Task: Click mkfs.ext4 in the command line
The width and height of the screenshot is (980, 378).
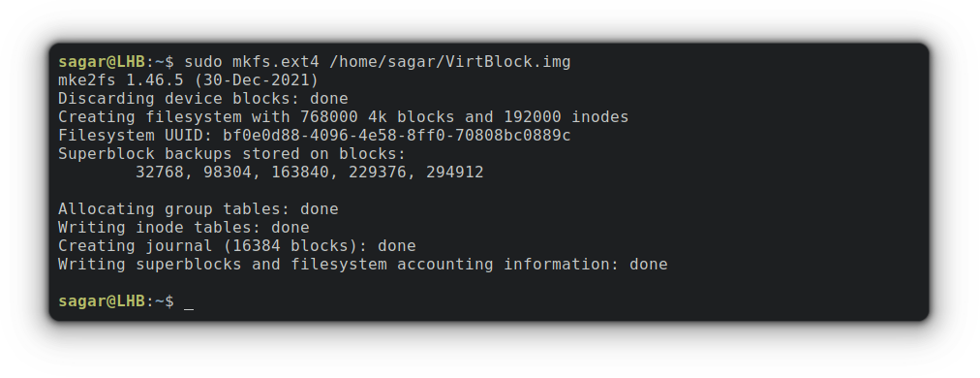Action: 276,62
